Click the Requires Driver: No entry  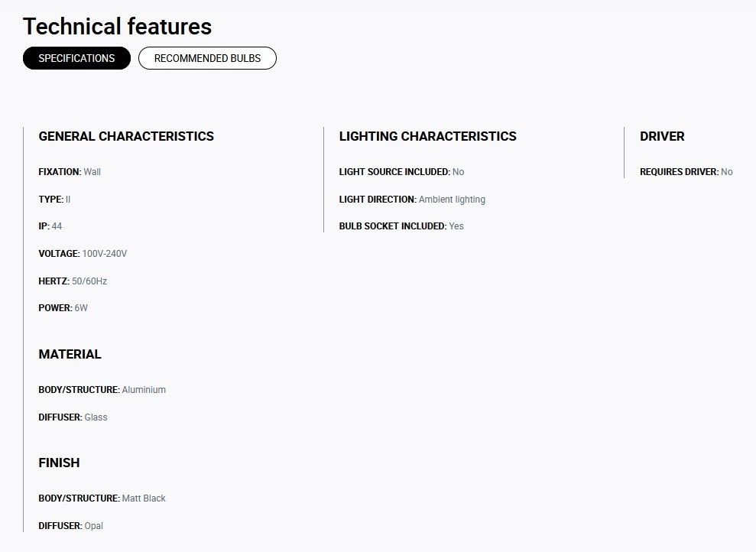pos(686,172)
